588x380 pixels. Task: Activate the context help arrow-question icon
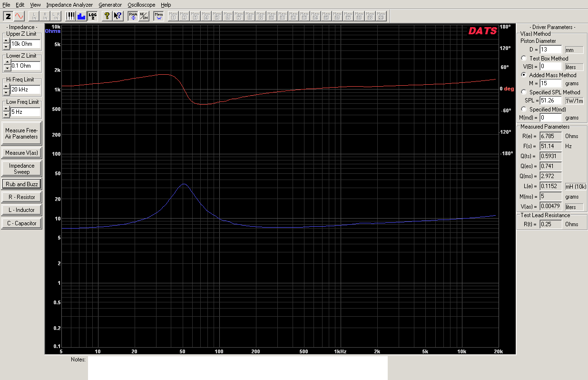pyautogui.click(x=118, y=16)
